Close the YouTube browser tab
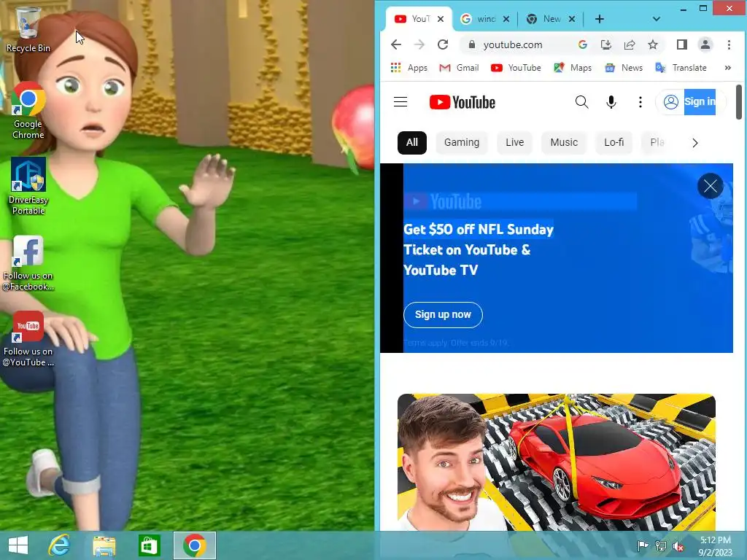 coord(441,19)
